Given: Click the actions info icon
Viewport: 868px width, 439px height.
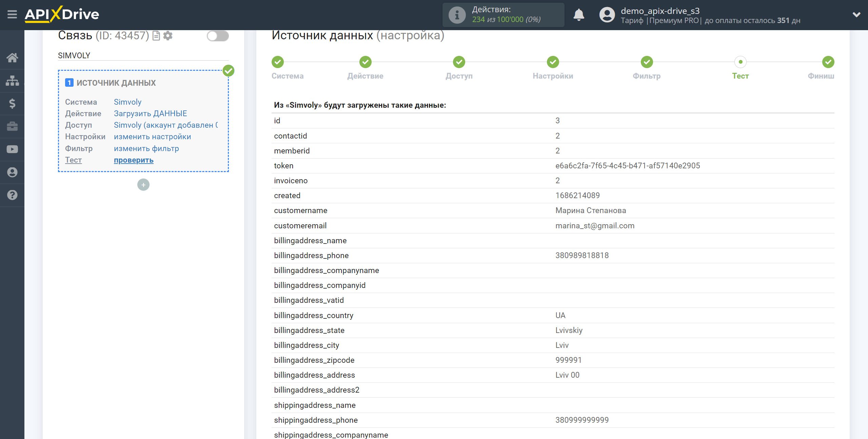Looking at the screenshot, I should coord(457,15).
